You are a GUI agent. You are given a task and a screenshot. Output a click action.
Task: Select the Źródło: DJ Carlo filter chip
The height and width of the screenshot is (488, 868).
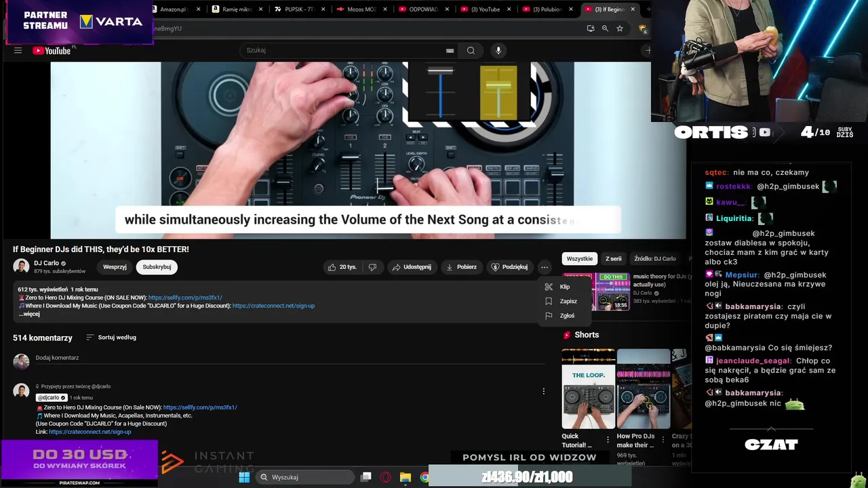point(654,259)
